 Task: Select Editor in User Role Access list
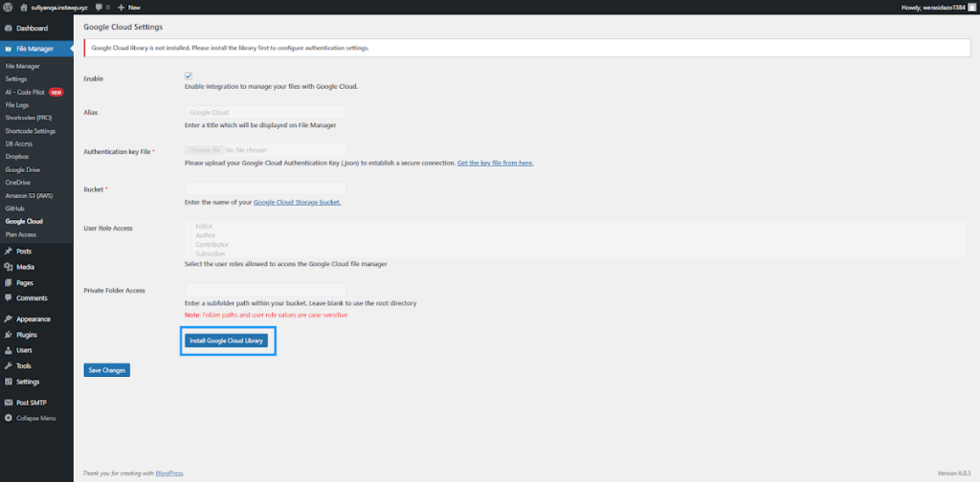point(204,227)
